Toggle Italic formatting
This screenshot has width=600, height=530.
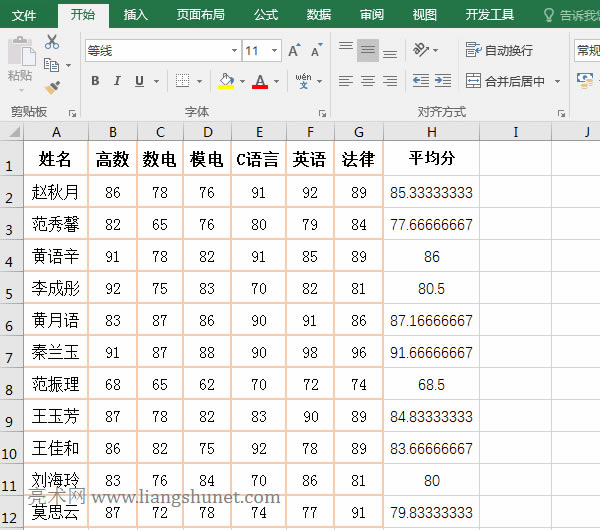point(117,81)
